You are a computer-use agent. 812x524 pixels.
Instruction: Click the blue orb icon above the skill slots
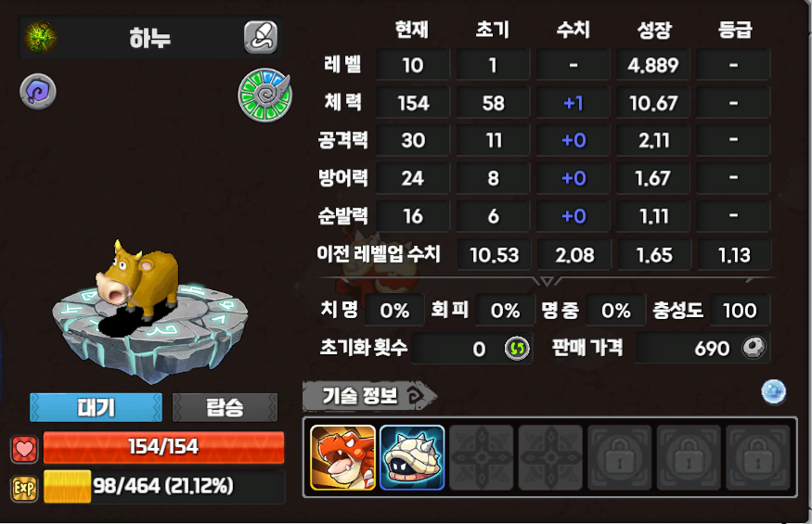[774, 392]
